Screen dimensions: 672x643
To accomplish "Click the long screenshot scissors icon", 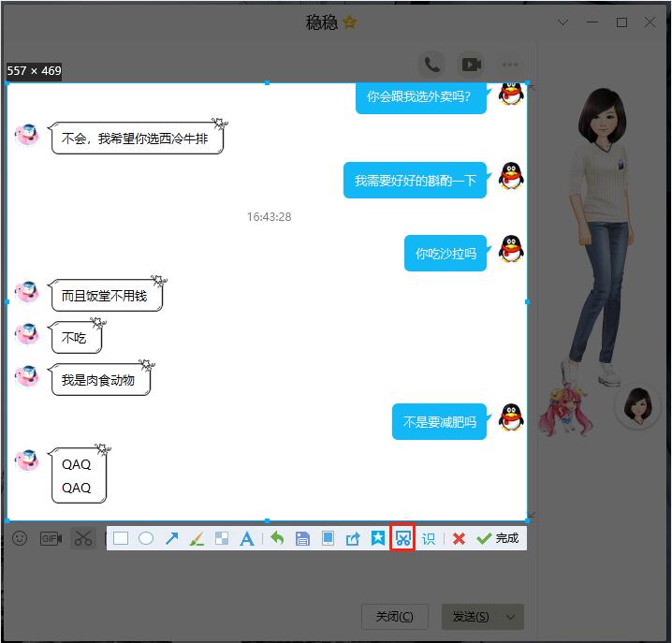I will [x=402, y=538].
